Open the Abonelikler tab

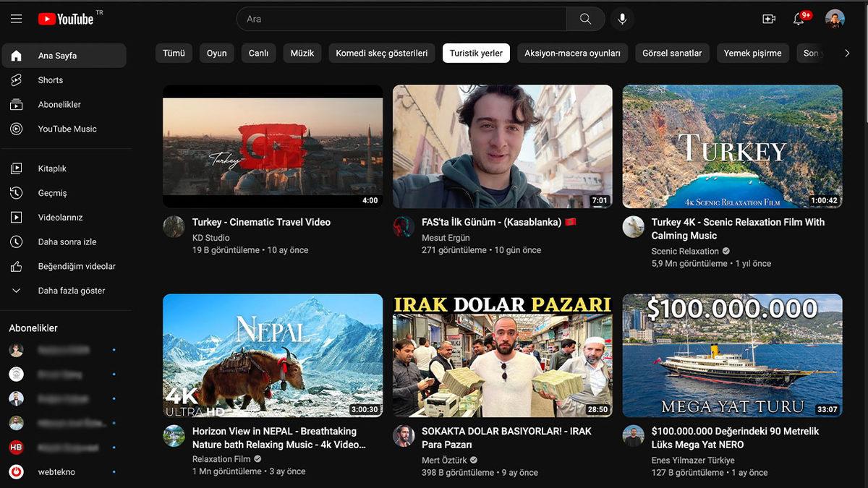[61, 104]
